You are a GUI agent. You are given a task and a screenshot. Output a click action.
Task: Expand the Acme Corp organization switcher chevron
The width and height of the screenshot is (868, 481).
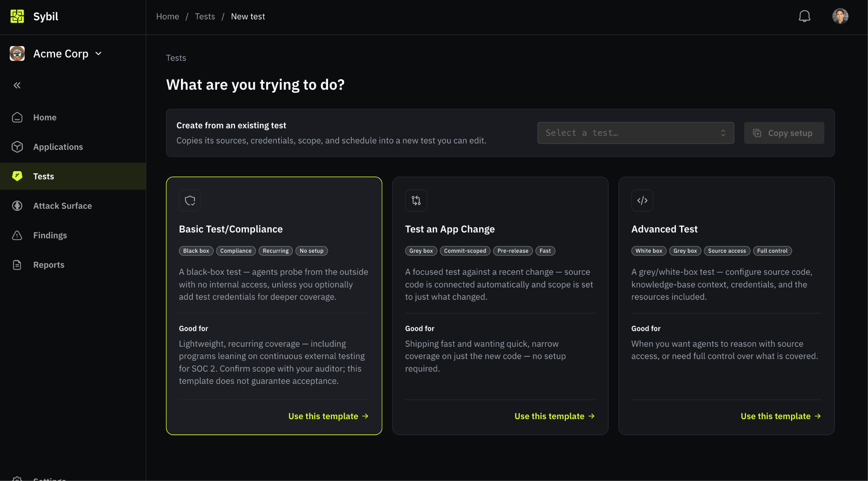tap(99, 54)
